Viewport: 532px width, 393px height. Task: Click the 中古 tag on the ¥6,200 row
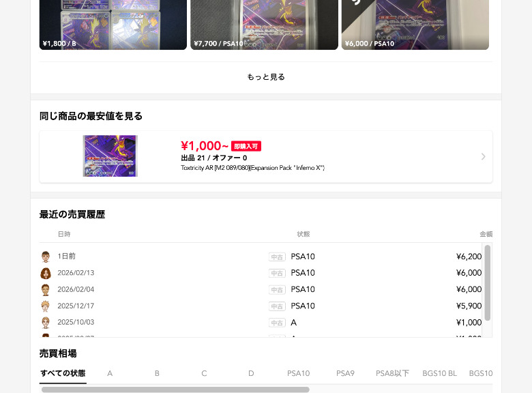click(277, 257)
